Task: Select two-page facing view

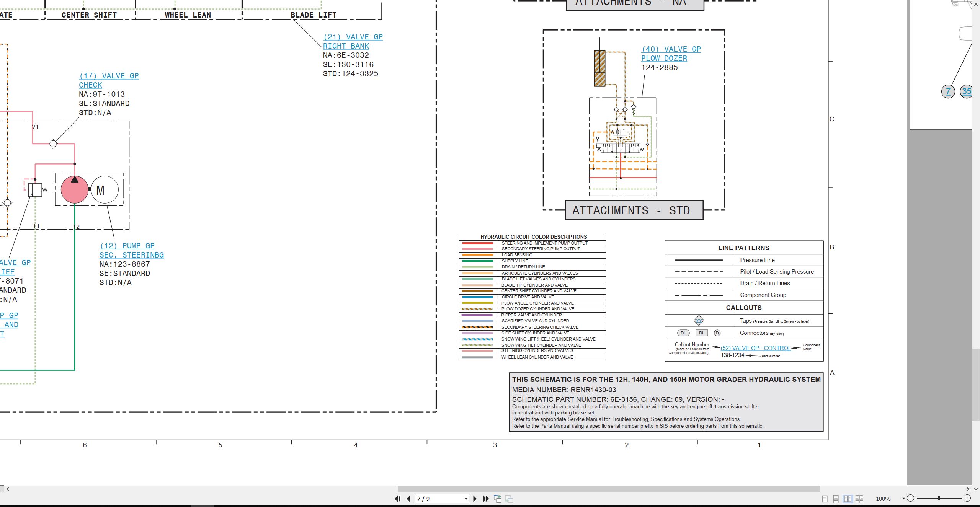Action: click(848, 499)
